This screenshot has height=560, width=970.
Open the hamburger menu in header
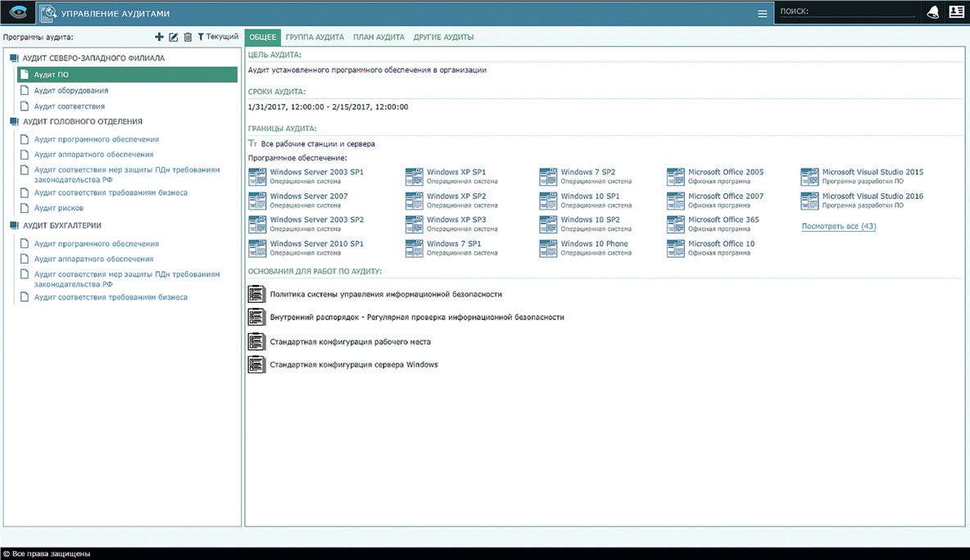pyautogui.click(x=763, y=13)
